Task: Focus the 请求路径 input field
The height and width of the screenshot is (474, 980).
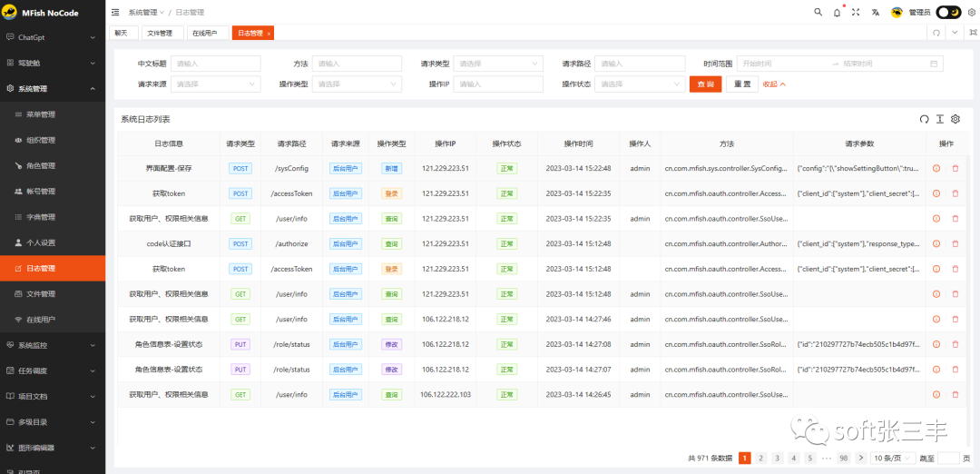Action: pos(640,64)
